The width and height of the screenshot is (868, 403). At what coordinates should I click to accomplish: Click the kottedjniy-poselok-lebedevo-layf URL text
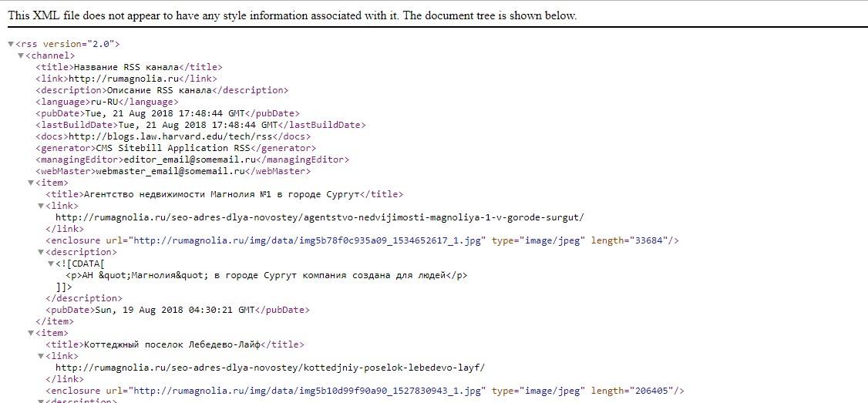tap(270, 368)
